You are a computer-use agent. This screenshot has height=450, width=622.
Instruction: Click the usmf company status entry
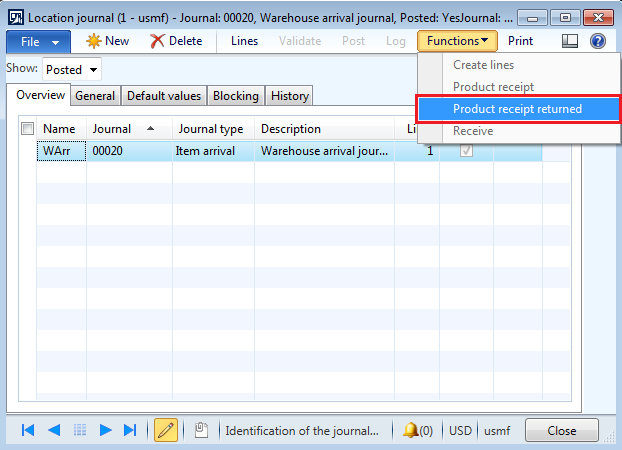point(497,431)
